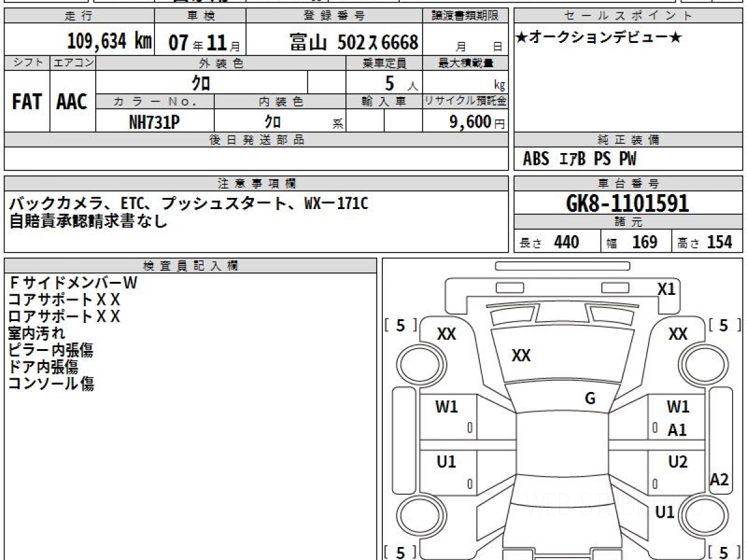Click the FAT shift value
This screenshot has width=747, height=560.
(27, 102)
